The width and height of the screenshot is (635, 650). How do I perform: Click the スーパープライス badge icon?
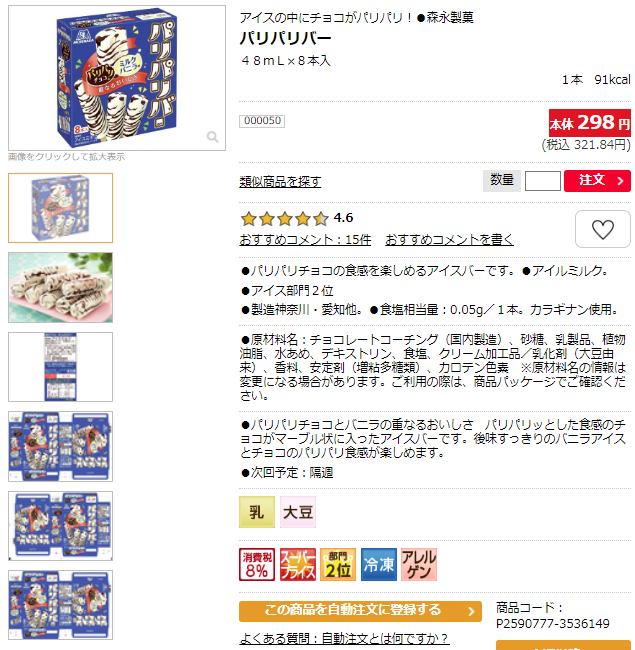pos(298,564)
